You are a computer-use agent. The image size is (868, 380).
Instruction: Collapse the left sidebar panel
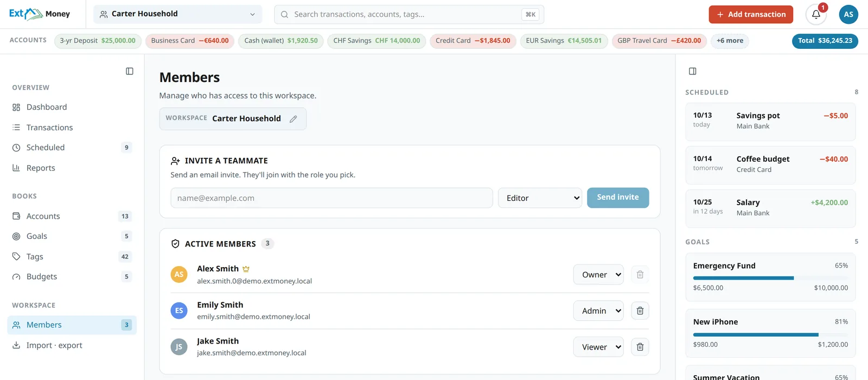click(x=130, y=71)
